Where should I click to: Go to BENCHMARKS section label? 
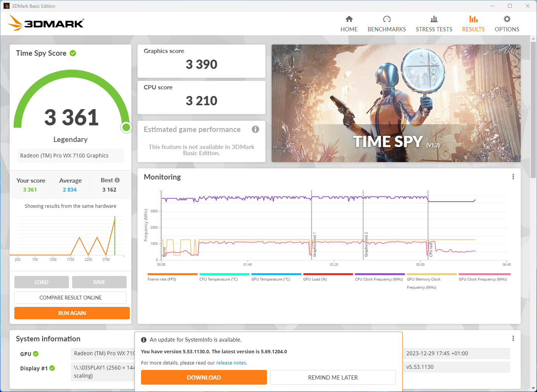point(387,29)
